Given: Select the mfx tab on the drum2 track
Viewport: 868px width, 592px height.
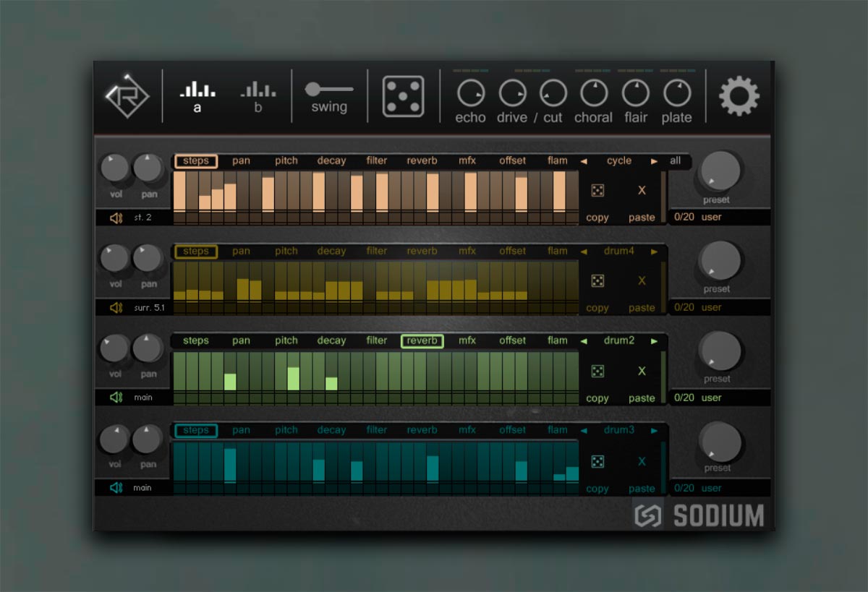Looking at the screenshot, I should [x=467, y=340].
